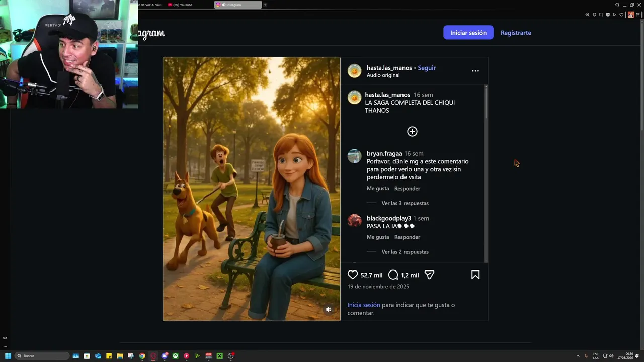
Task: Open 'Audio original' link
Action: (383, 75)
